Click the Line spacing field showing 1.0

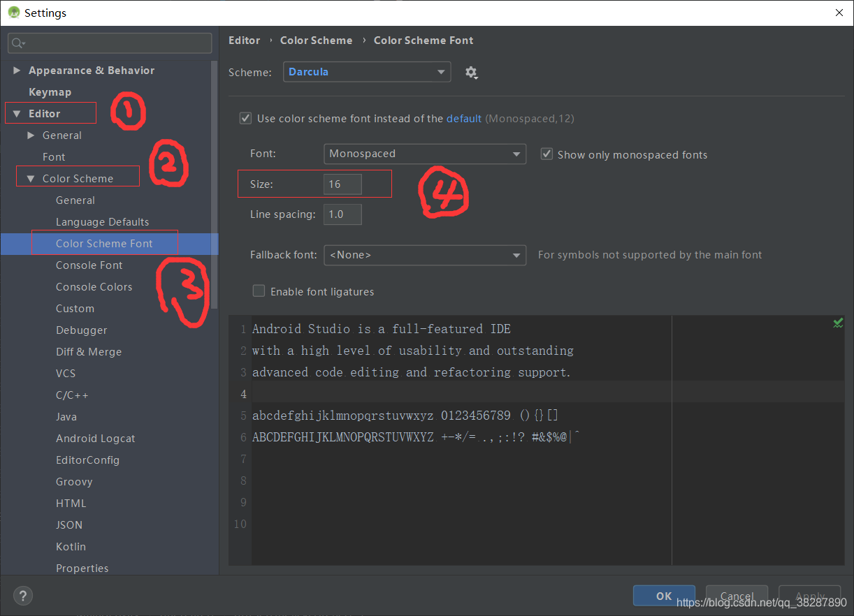(342, 214)
